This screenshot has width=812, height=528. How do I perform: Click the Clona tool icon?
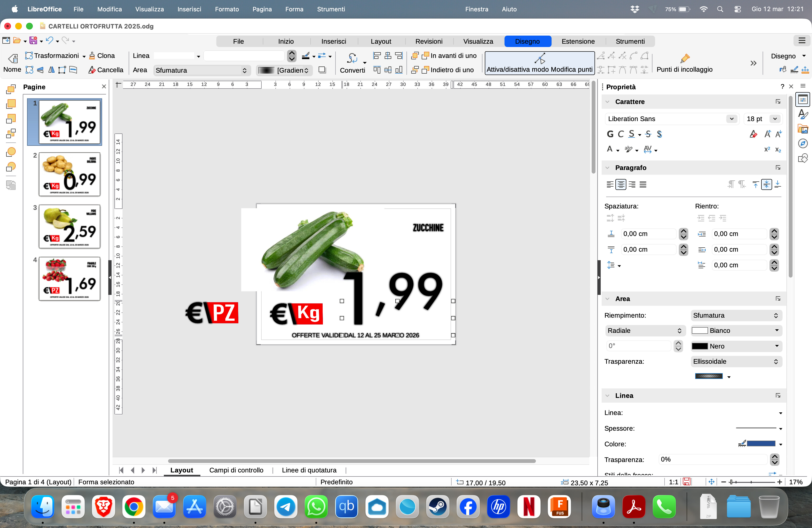92,56
